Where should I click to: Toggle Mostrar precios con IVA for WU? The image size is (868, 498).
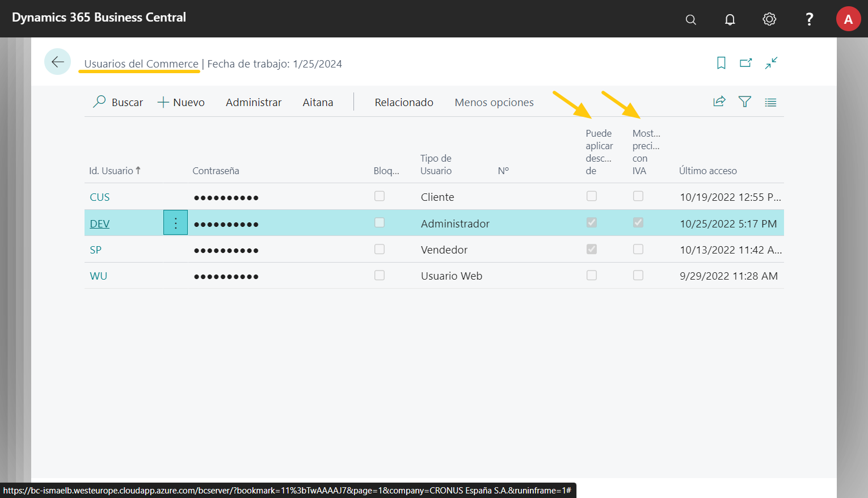click(638, 275)
